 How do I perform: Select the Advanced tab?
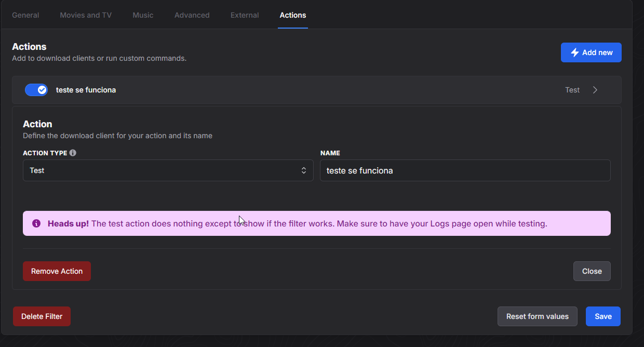click(192, 15)
